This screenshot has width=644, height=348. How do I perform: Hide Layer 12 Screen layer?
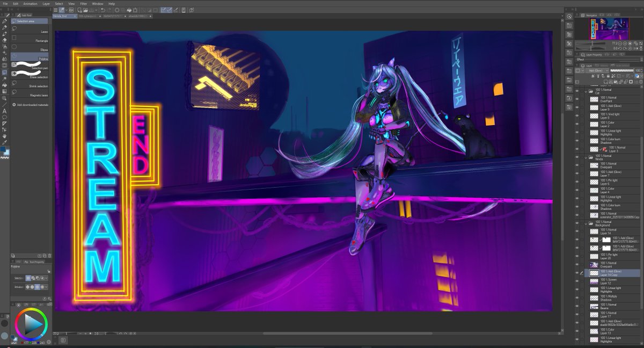click(x=577, y=281)
